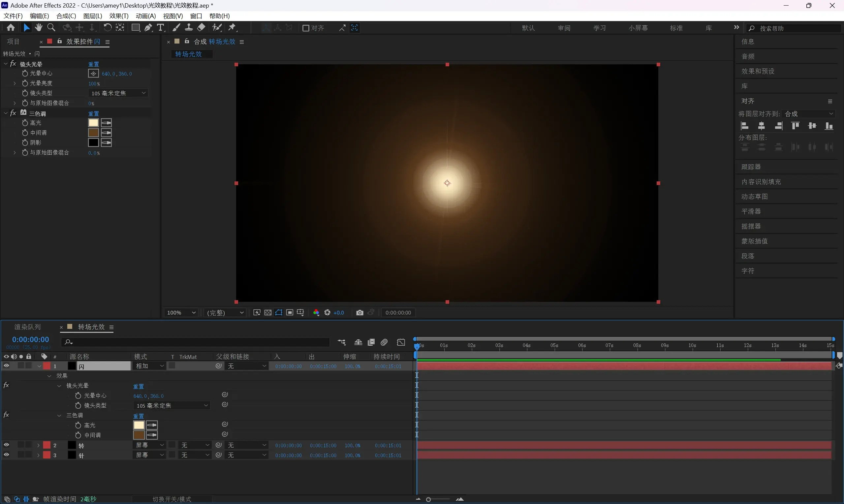Hide layer 2 '转' with eye icon
Image resolution: width=844 pixels, height=504 pixels.
pyautogui.click(x=6, y=445)
